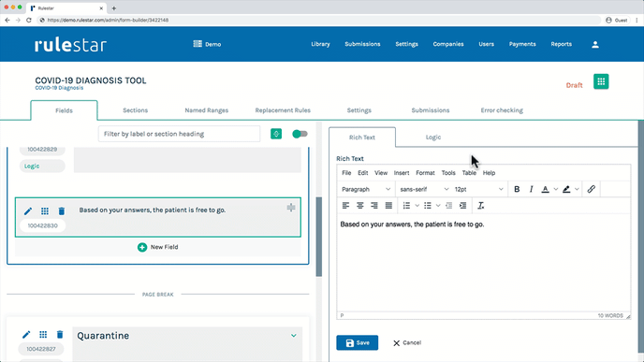644x362 pixels.
Task: Open the editor Insert menu
Action: pos(402,173)
